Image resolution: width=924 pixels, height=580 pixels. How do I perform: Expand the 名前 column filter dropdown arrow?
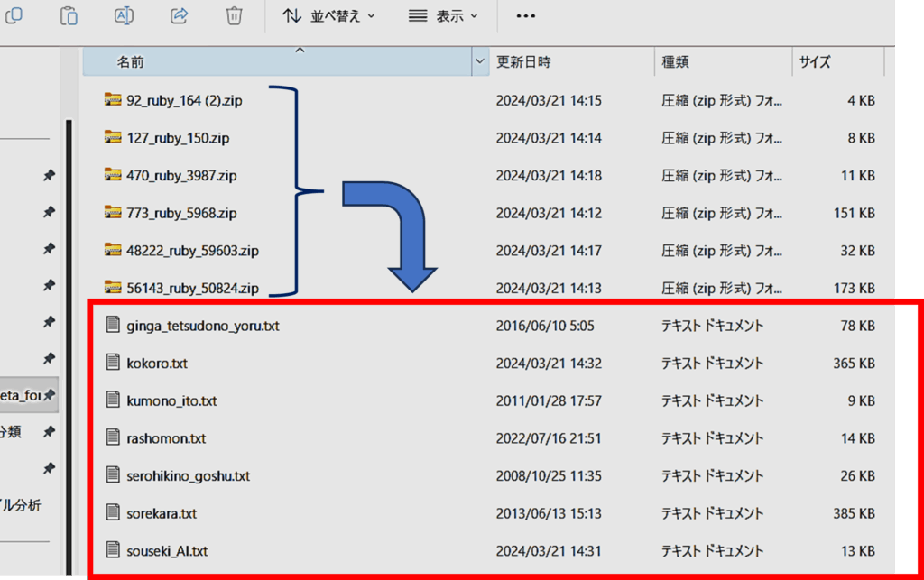[479, 62]
